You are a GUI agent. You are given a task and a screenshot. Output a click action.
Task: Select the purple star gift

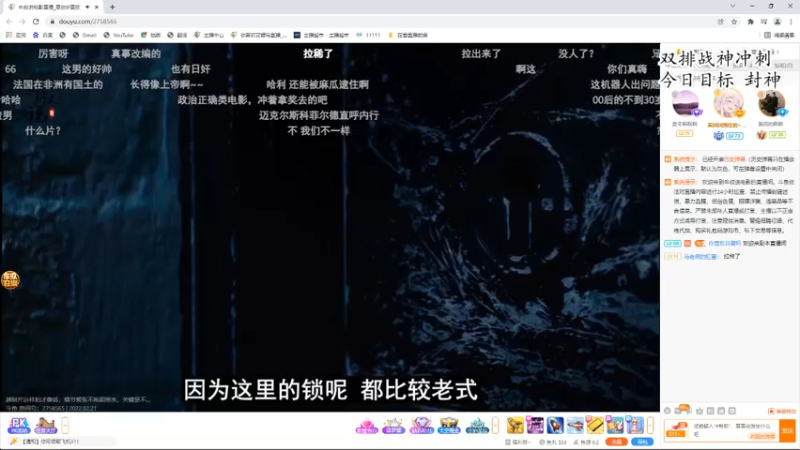(x=393, y=425)
